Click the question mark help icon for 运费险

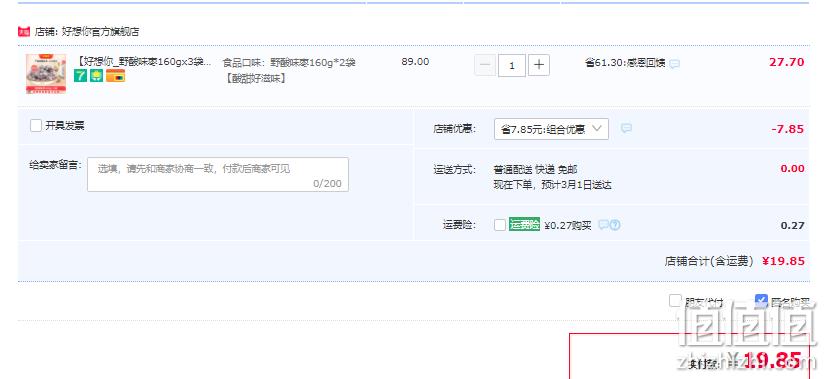(615, 225)
